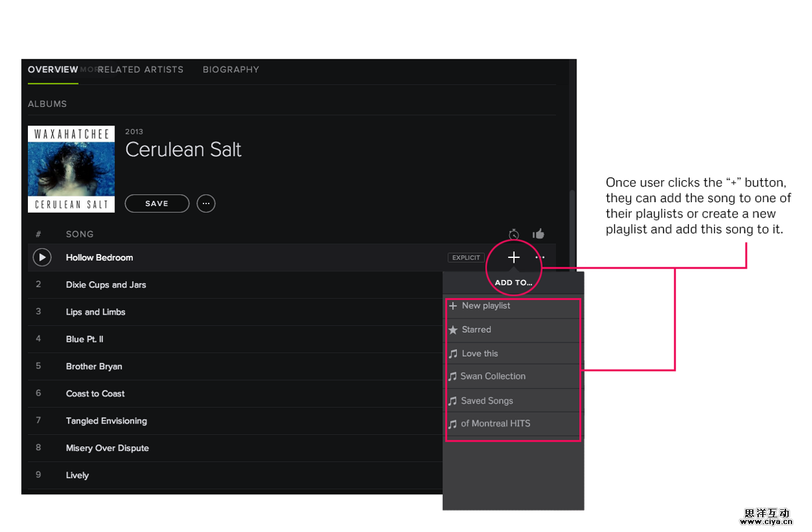The image size is (812, 532).
Task: Click the star icon beside Starred
Action: pos(453,330)
